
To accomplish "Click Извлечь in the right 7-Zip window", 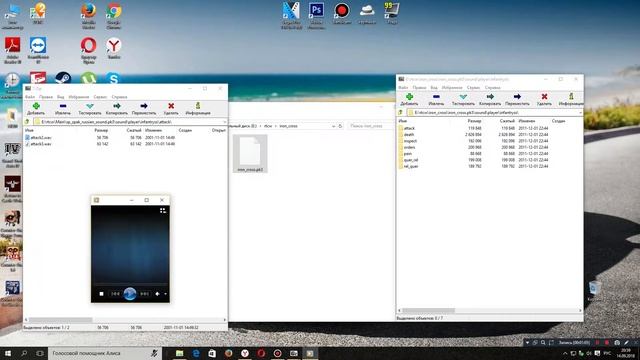I will pos(436,99).
